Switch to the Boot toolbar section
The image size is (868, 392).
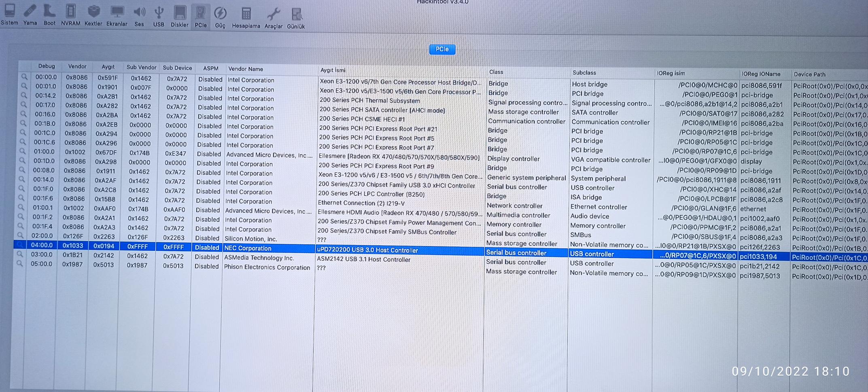point(49,15)
